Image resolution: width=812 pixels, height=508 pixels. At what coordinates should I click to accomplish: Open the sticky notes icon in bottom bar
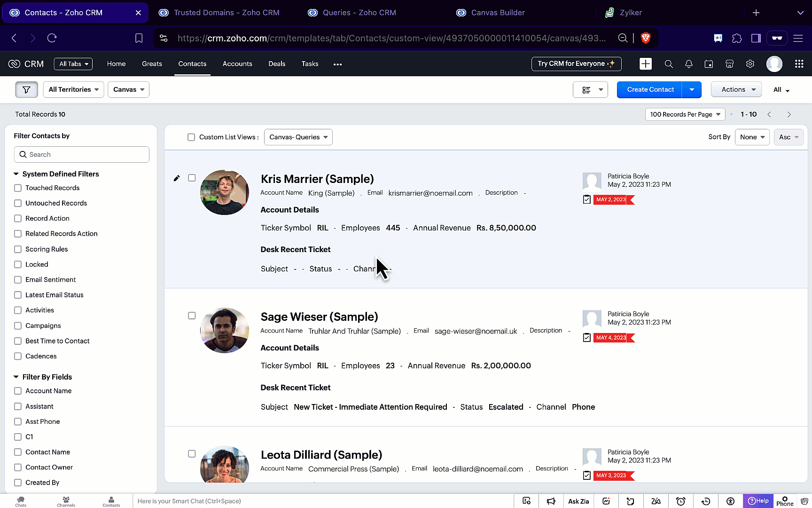(x=631, y=501)
